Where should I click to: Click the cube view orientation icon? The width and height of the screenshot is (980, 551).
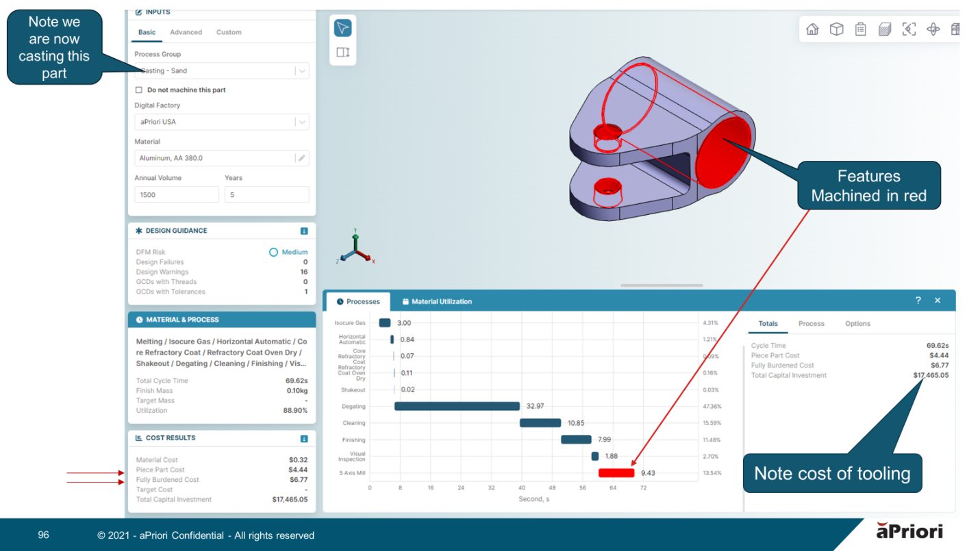pyautogui.click(x=836, y=29)
